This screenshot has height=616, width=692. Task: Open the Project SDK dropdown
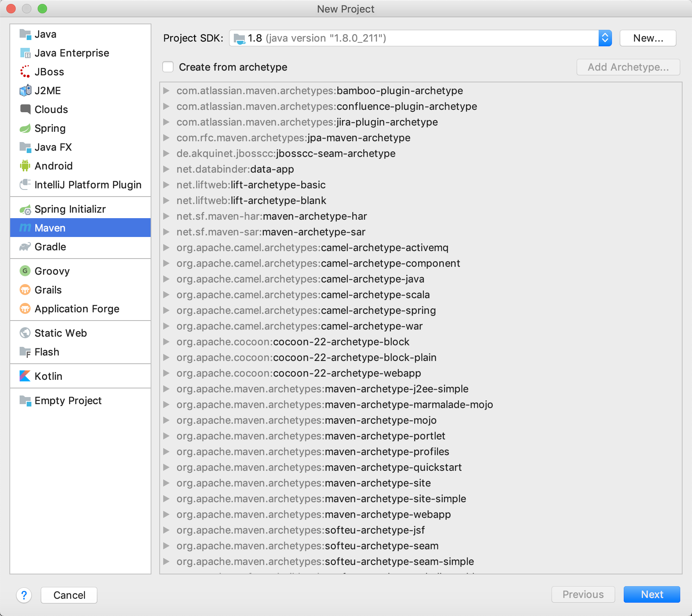click(x=605, y=38)
